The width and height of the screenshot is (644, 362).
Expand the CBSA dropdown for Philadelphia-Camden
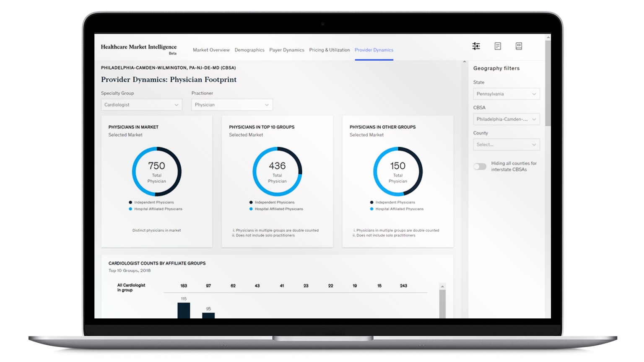click(506, 119)
